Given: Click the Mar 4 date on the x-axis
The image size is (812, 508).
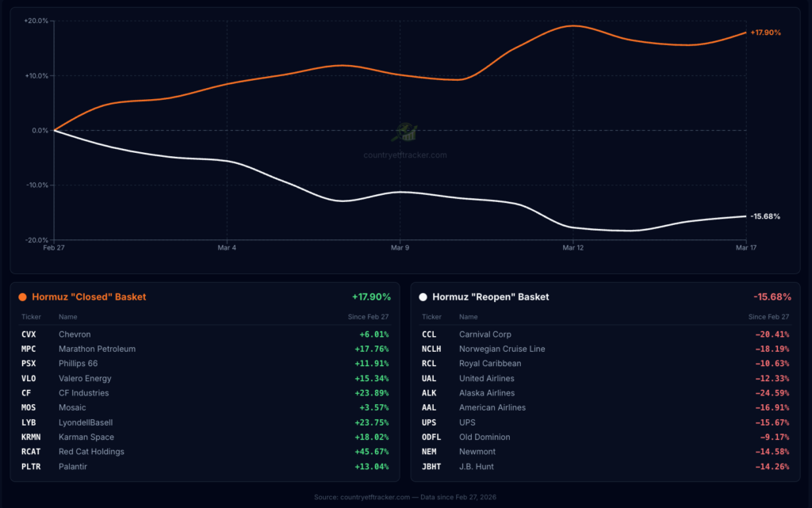Looking at the screenshot, I should click(227, 249).
